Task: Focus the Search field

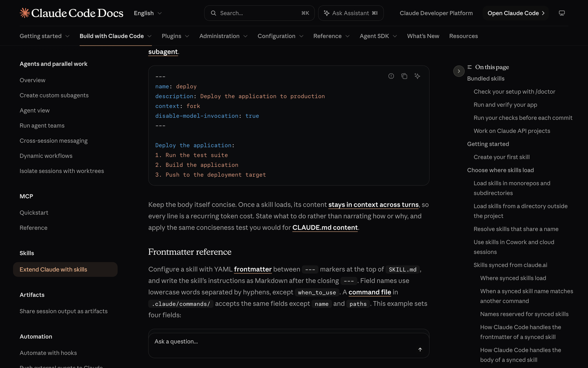Action: pos(259,13)
